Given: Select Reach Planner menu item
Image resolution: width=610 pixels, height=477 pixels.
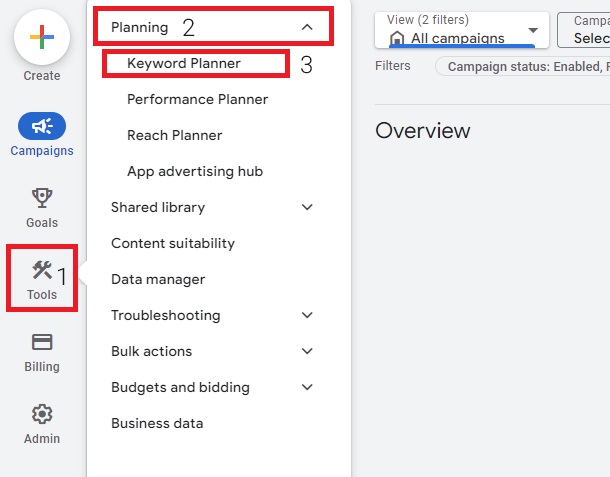Looking at the screenshot, I should [x=175, y=135].
